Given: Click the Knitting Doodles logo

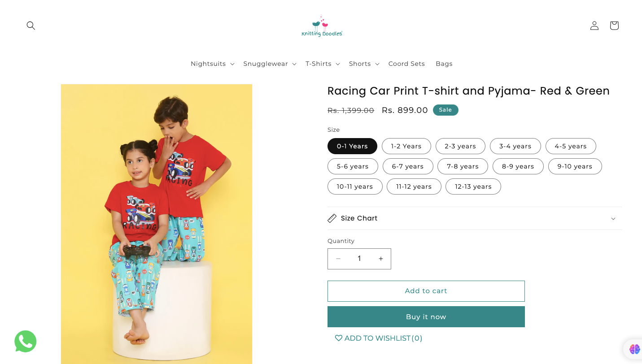Looking at the screenshot, I should click(x=322, y=26).
